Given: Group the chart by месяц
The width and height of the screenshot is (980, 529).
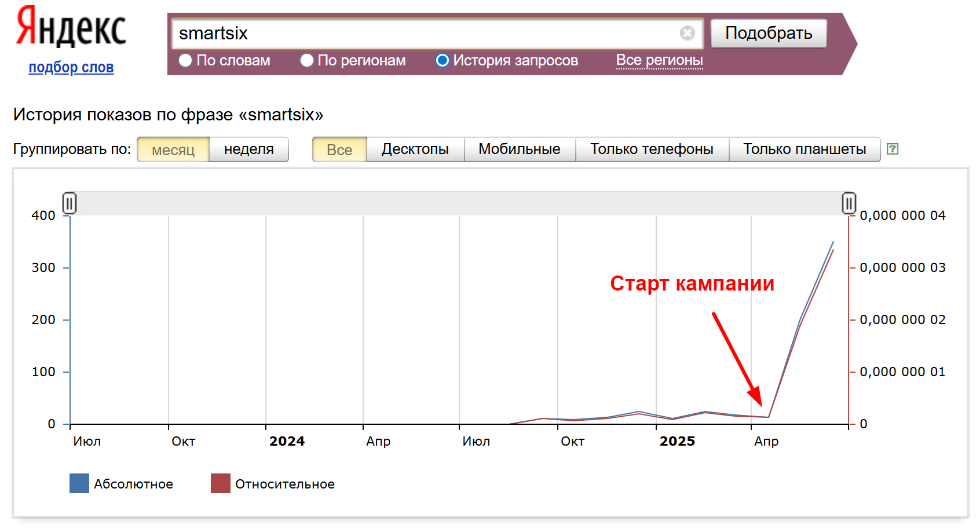Looking at the screenshot, I should point(173,149).
